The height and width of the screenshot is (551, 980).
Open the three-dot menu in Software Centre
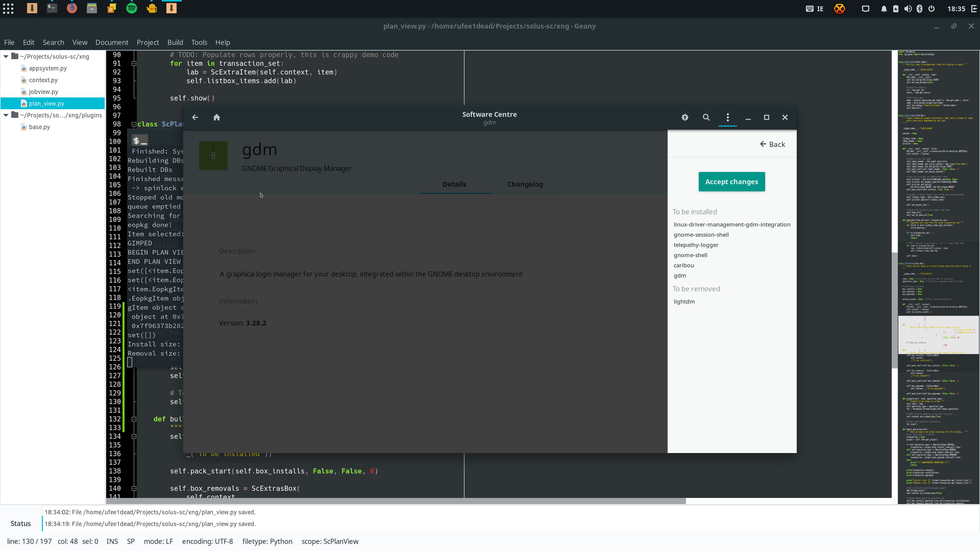[x=728, y=118]
